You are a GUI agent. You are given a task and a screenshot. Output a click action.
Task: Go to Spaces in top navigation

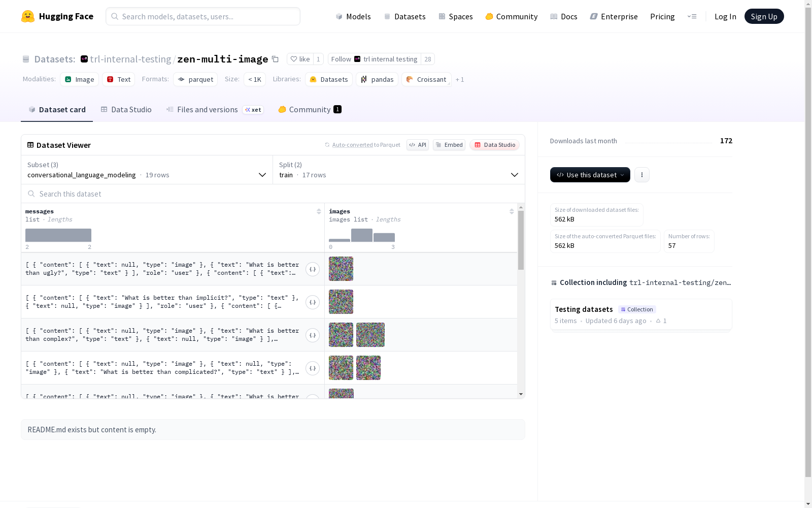pos(456,16)
